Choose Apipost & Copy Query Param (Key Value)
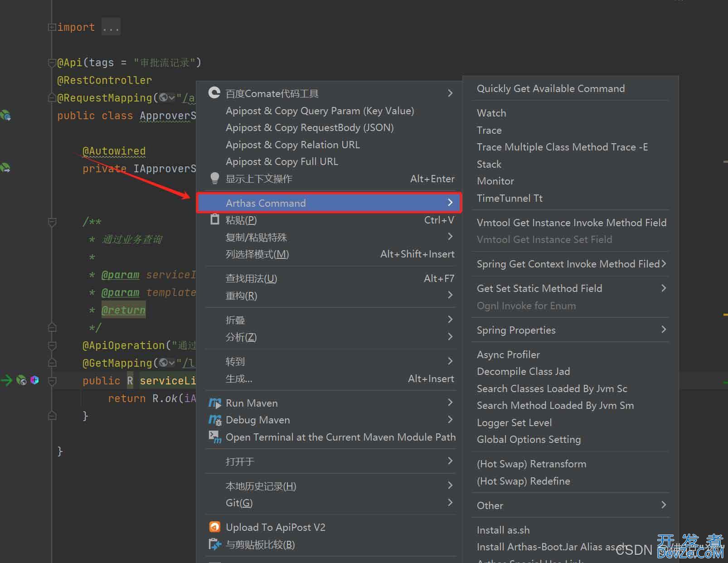728x563 pixels. click(329, 111)
